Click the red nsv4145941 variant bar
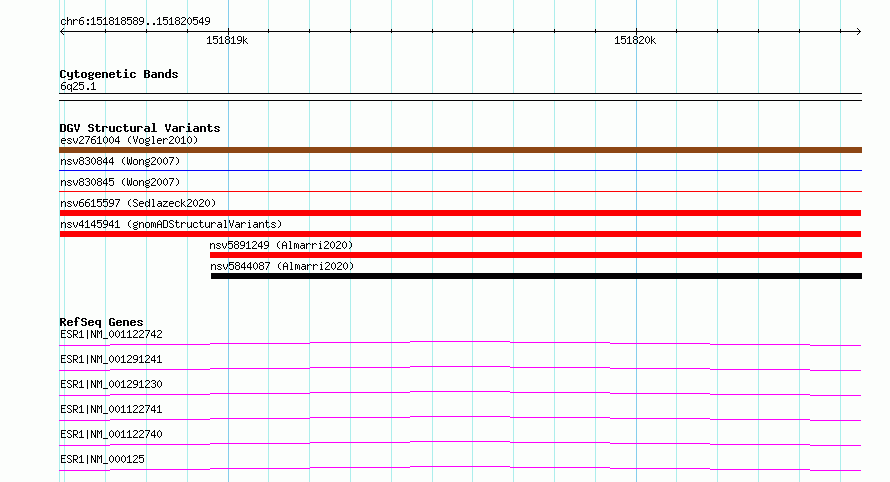890x482 pixels. click(x=460, y=234)
